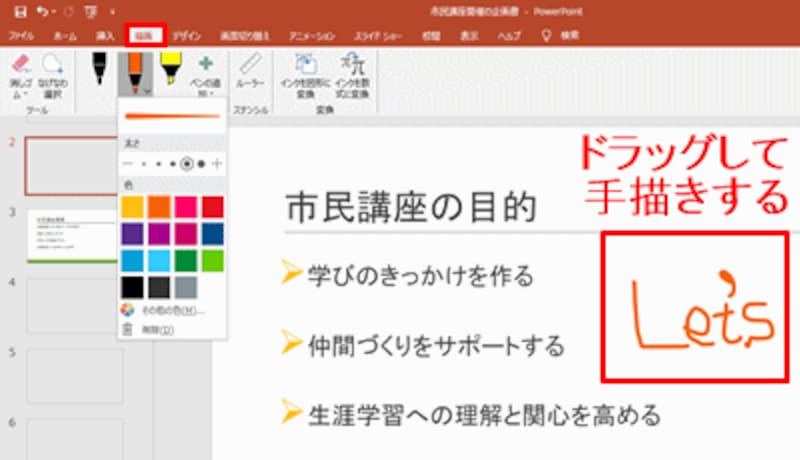800x460 pixels.
Task: Select the second smallest thickness dot
Action: (x=159, y=164)
